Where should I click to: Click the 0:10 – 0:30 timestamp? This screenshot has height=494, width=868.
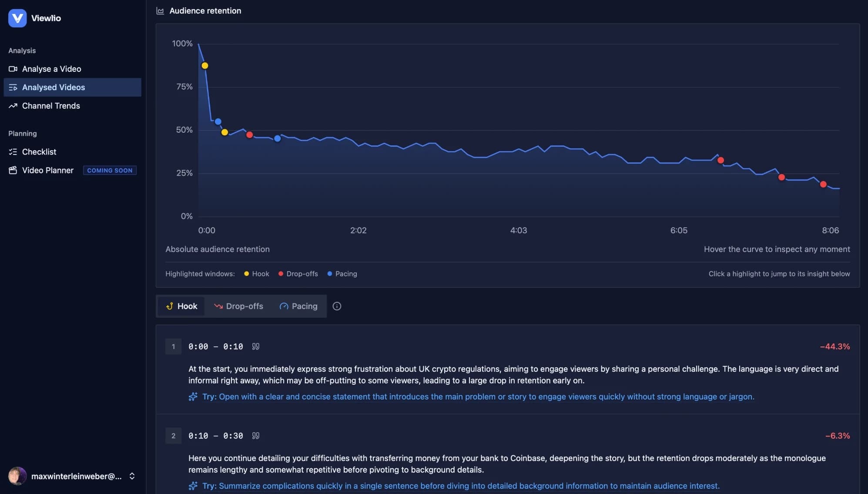pyautogui.click(x=216, y=436)
